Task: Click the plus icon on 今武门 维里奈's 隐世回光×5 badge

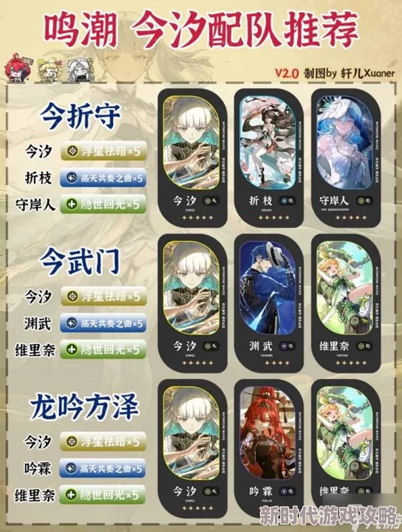Action: (x=71, y=349)
